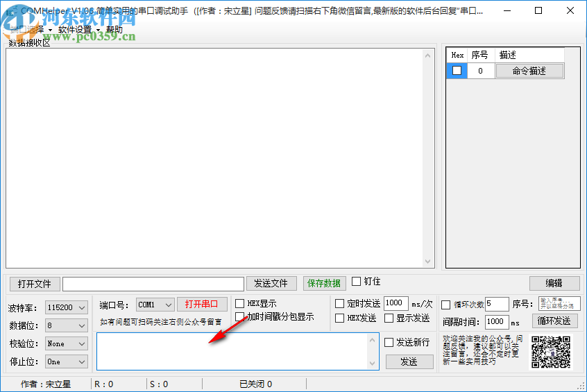587x392 pixels.
Task: Click the S : 0 status entry
Action: click(x=159, y=384)
